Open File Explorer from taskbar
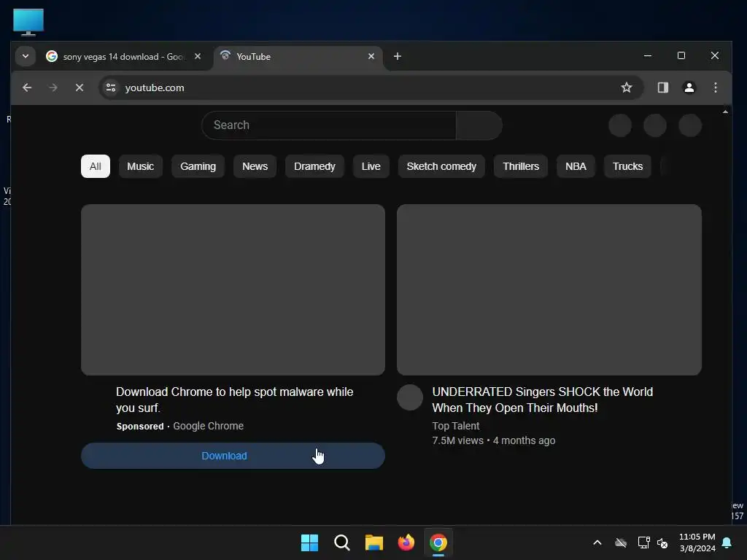This screenshot has width=747, height=560. [x=374, y=542]
